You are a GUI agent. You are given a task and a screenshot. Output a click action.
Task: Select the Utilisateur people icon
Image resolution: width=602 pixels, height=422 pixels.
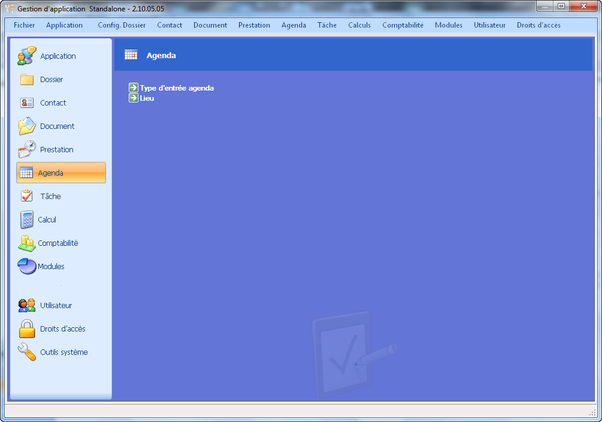tap(27, 305)
